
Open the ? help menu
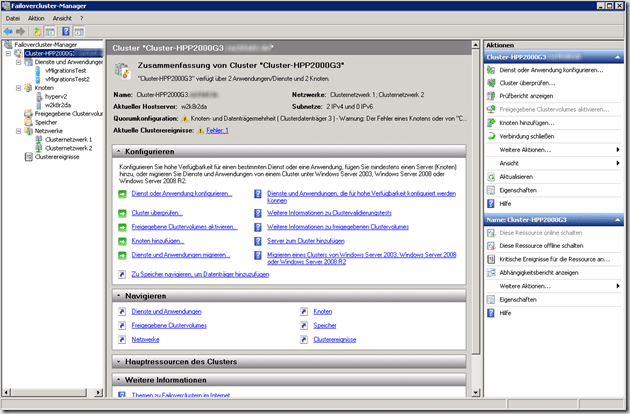(82, 18)
